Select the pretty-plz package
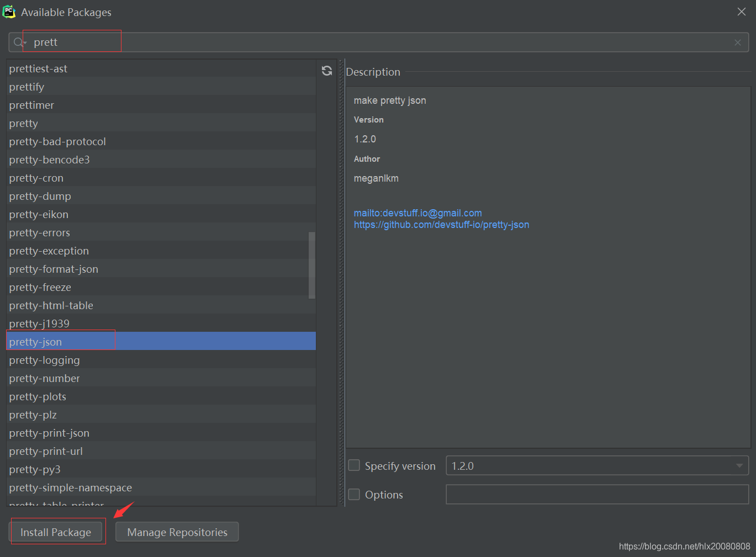This screenshot has height=557, width=756. pos(161,415)
